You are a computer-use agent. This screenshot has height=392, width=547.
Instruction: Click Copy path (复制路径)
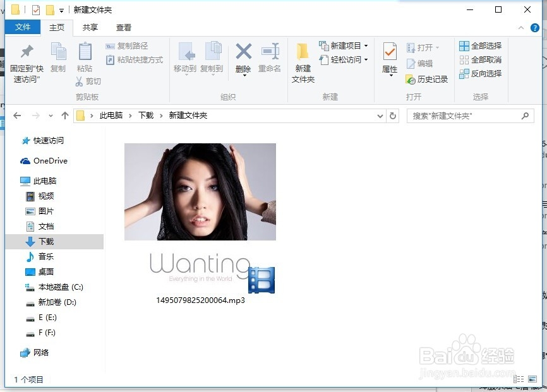click(x=126, y=46)
